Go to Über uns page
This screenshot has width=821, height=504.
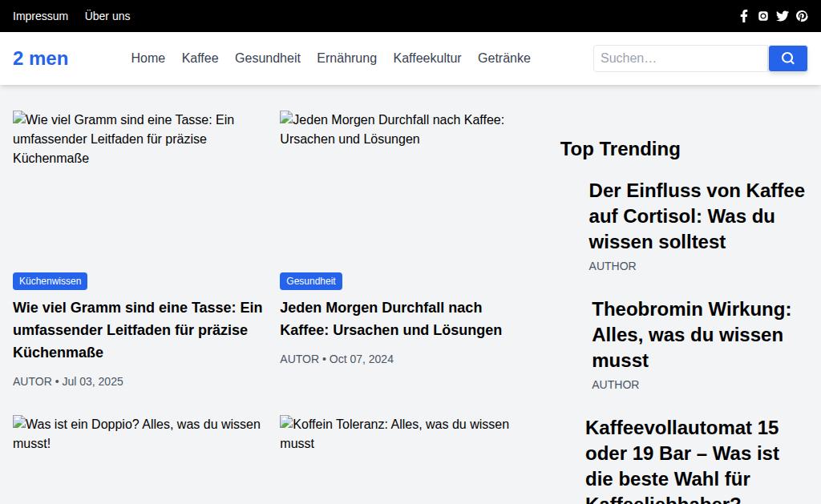point(107,16)
